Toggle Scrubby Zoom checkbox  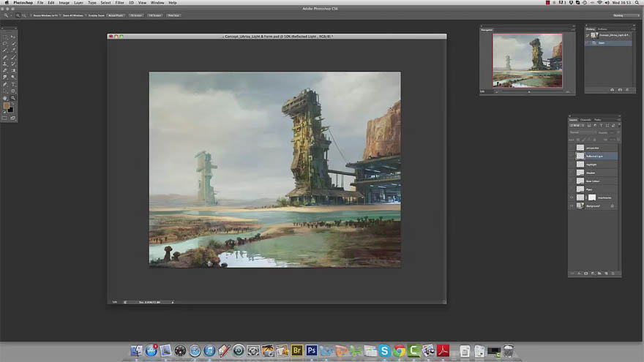tap(86, 15)
